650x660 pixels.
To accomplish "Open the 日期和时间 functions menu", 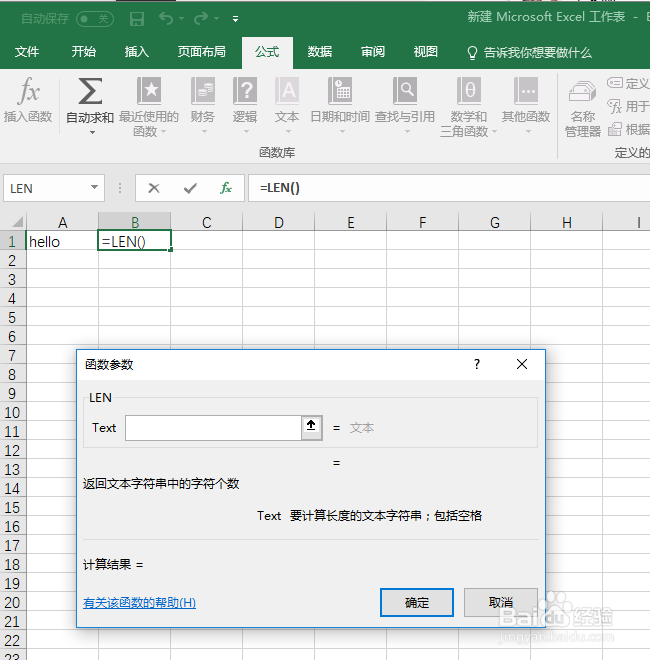I will 340,105.
